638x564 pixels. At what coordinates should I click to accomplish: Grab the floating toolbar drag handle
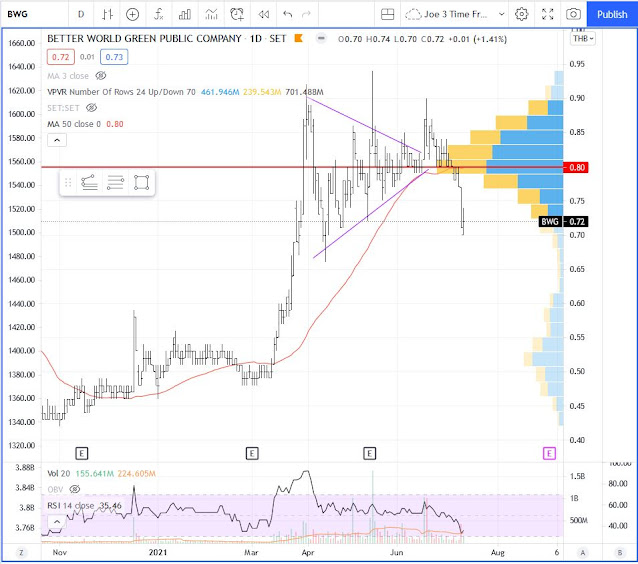point(68,183)
